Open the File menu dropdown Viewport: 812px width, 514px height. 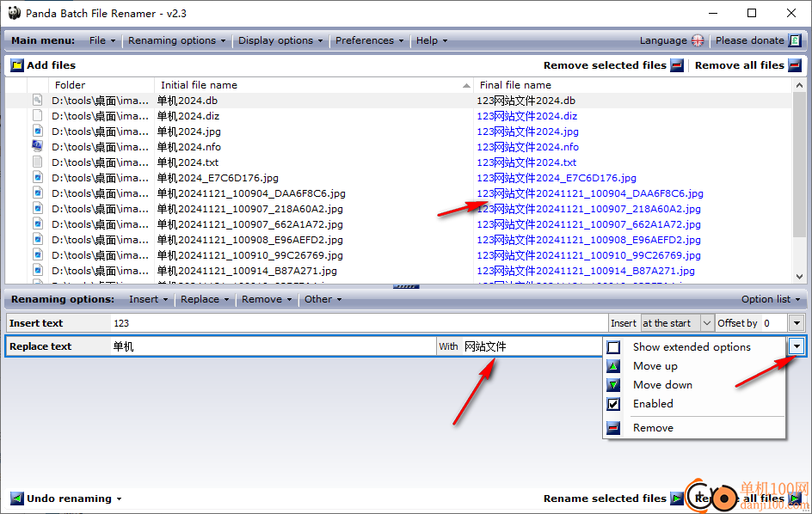coord(102,40)
